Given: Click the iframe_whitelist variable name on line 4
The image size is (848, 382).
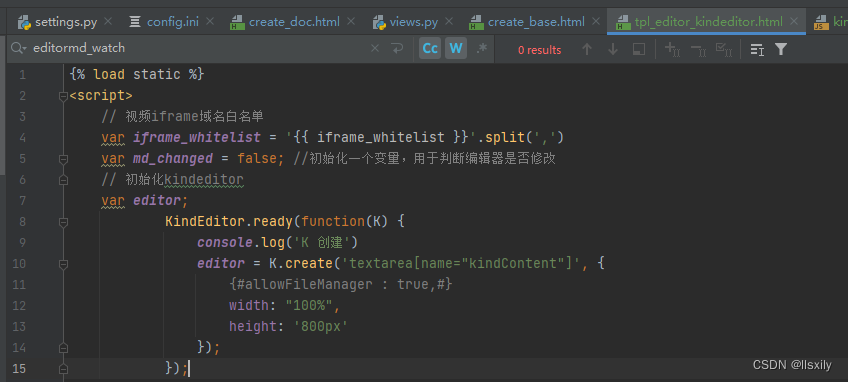Looking at the screenshot, I should [197, 137].
